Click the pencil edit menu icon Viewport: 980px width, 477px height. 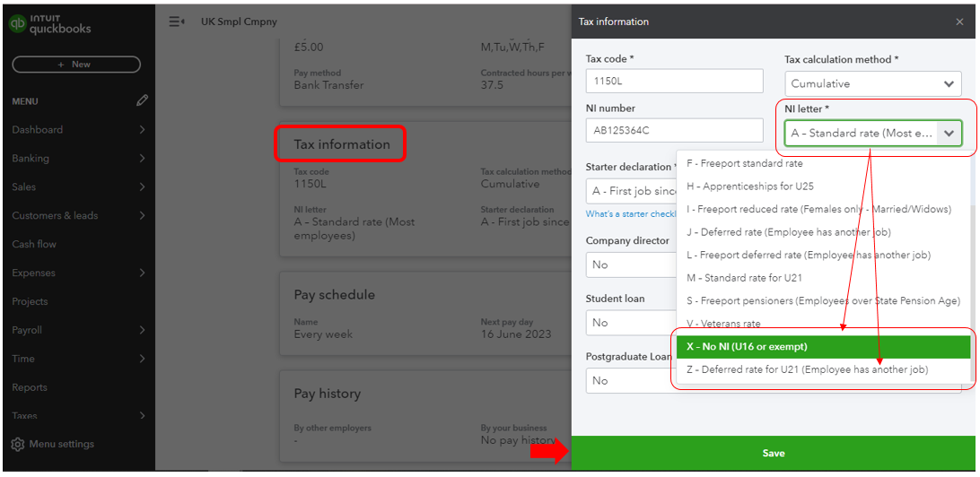click(x=142, y=100)
